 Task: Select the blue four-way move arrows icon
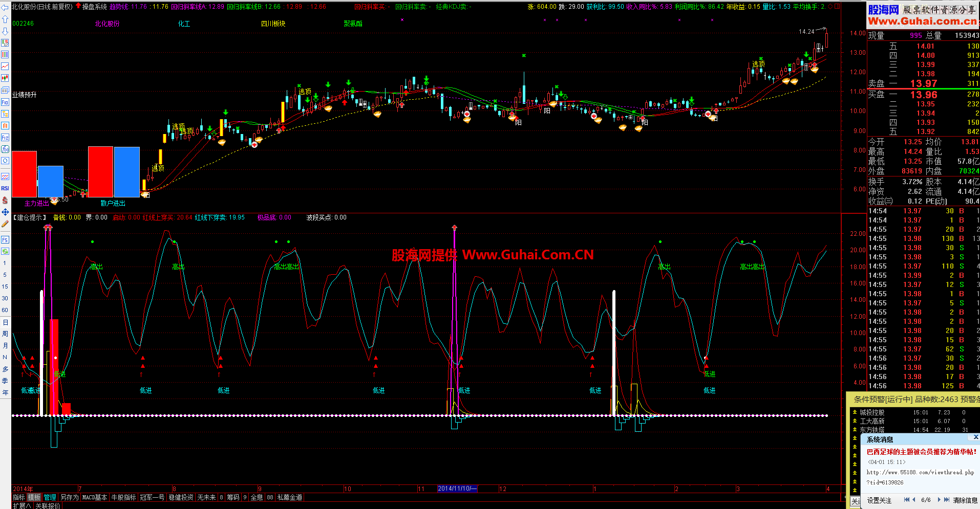click(5, 212)
